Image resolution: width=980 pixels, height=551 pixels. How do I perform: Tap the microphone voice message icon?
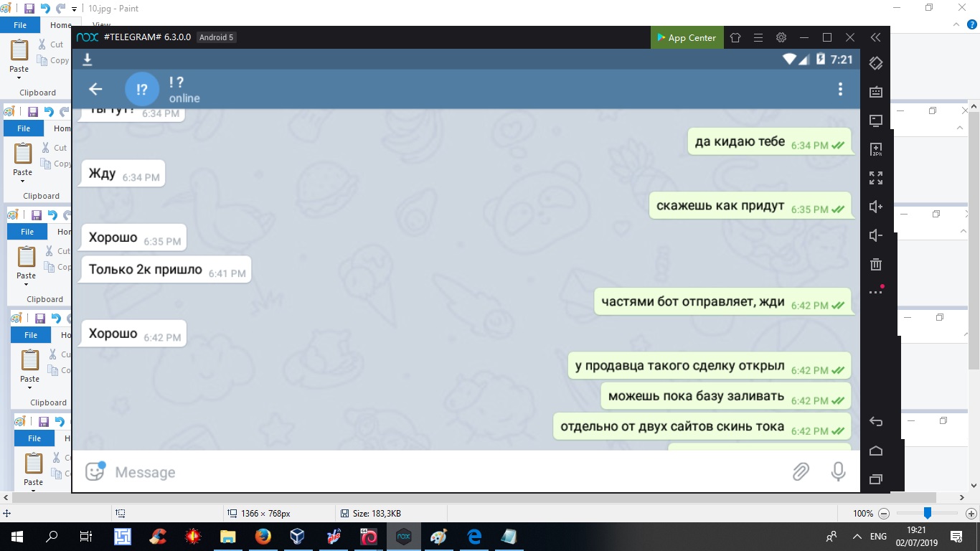point(838,471)
